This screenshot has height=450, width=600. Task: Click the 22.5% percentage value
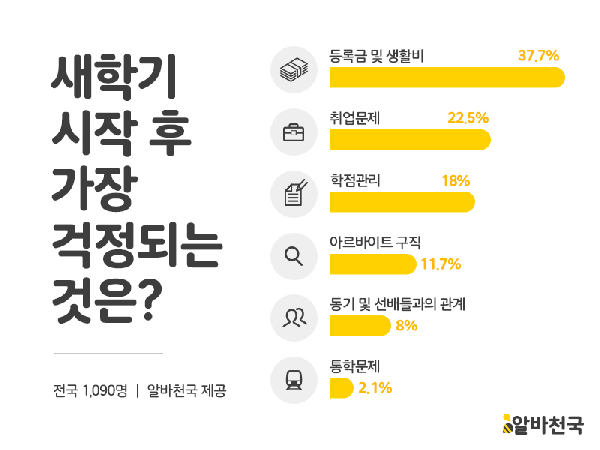[x=468, y=117]
